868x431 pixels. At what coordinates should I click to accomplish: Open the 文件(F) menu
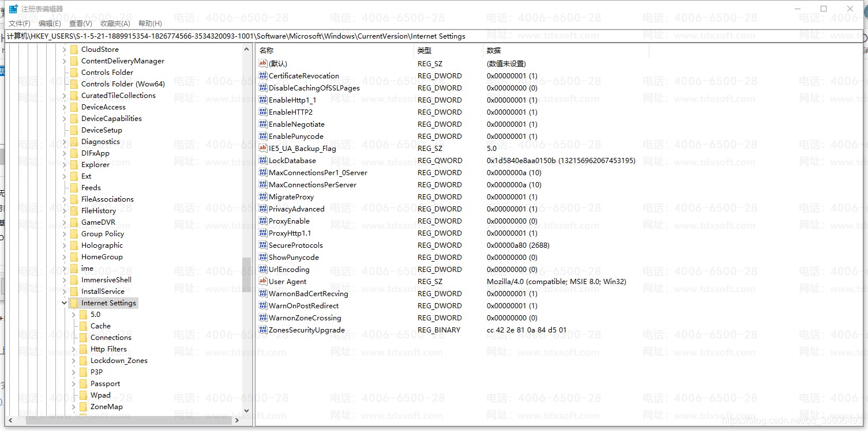(20, 24)
